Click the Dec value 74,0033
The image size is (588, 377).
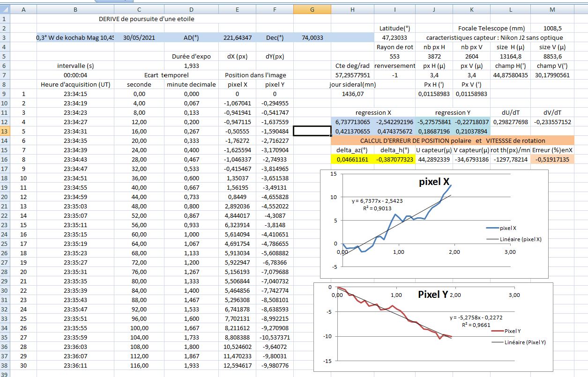coord(312,37)
